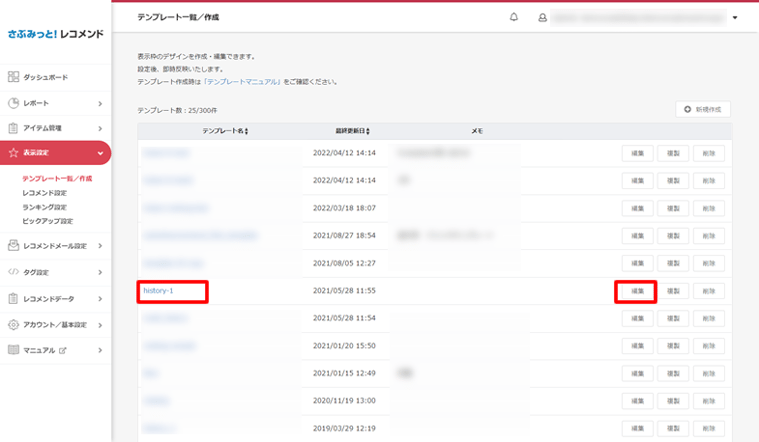759x442 pixels.
Task: Click 複製 button in history-1 row
Action: [673, 291]
